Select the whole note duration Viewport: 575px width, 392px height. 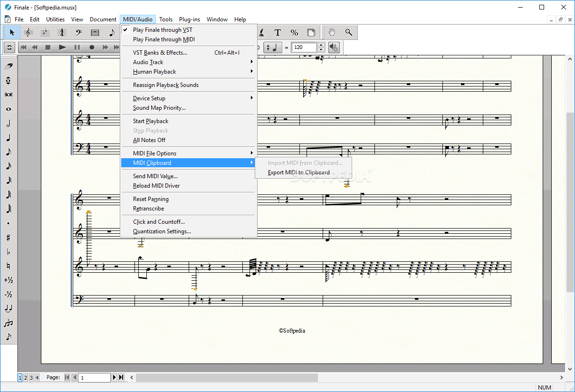[9, 109]
